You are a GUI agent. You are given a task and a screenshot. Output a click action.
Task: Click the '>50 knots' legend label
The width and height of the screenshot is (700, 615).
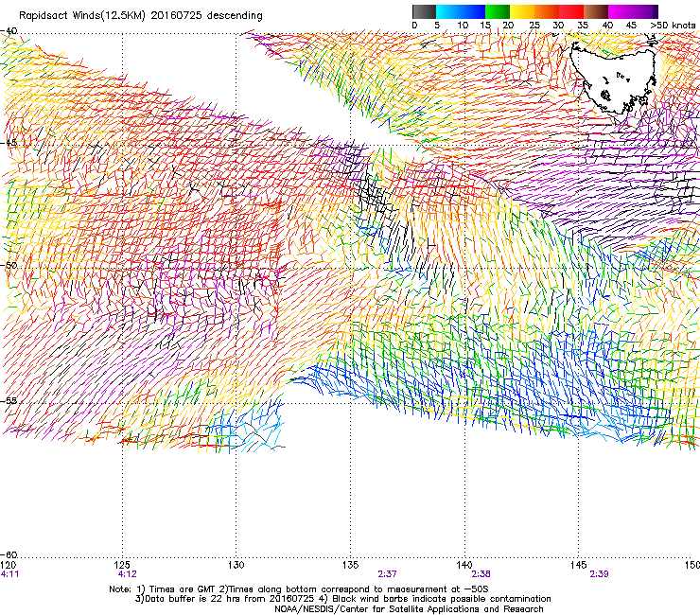pyautogui.click(x=674, y=25)
